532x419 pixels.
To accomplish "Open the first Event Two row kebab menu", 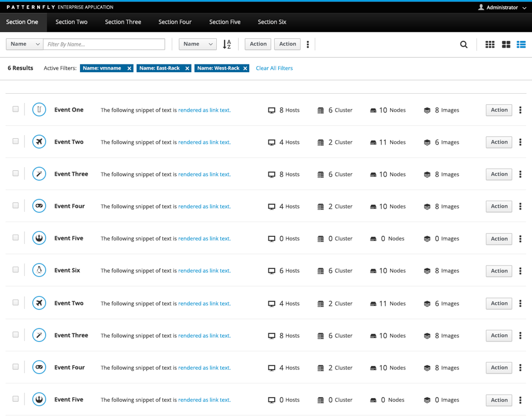I will pyautogui.click(x=520, y=142).
